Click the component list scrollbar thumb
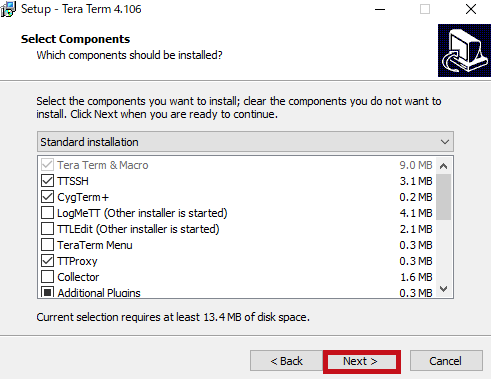The width and height of the screenshot is (491, 379). 443,197
